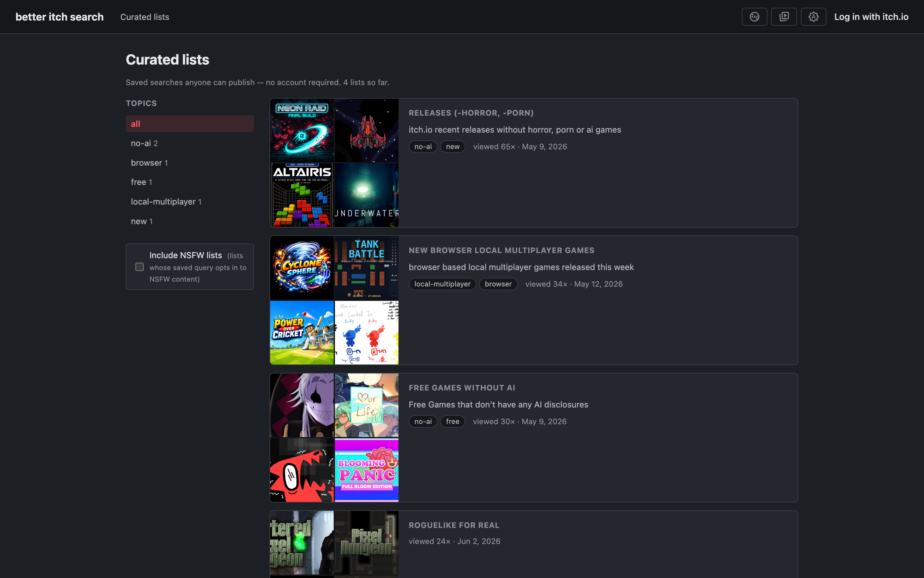Open the Free Games Without AI list

click(x=462, y=388)
